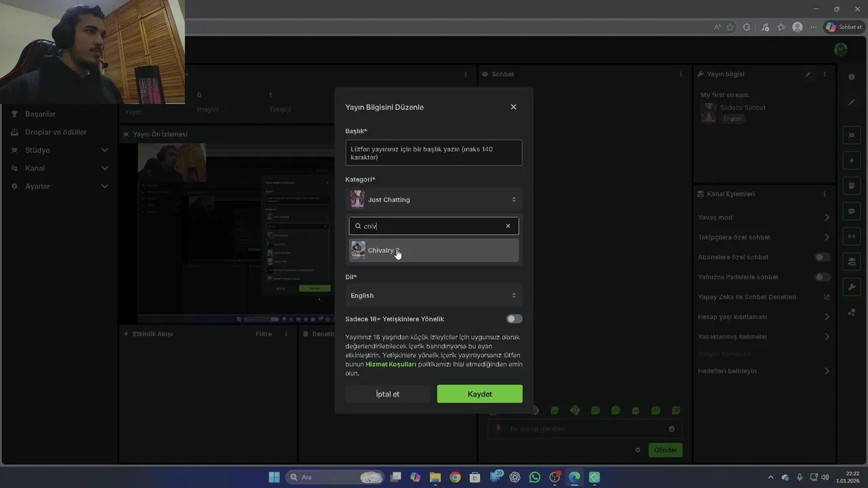Viewport: 868px width, 488px height.
Task: Click the taskbar volume speaker icon
Action: point(825,477)
